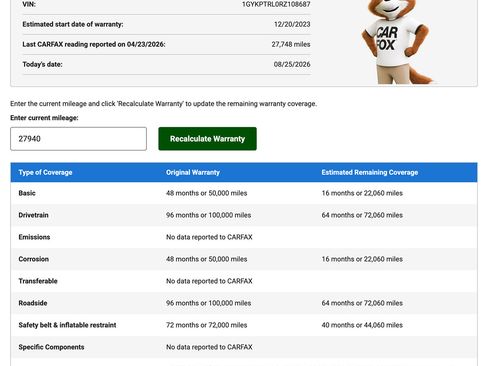Click Drivetrain remaining '64 months or 72,060 miles'
Screen dimensions: 488x366
[x=362, y=215]
